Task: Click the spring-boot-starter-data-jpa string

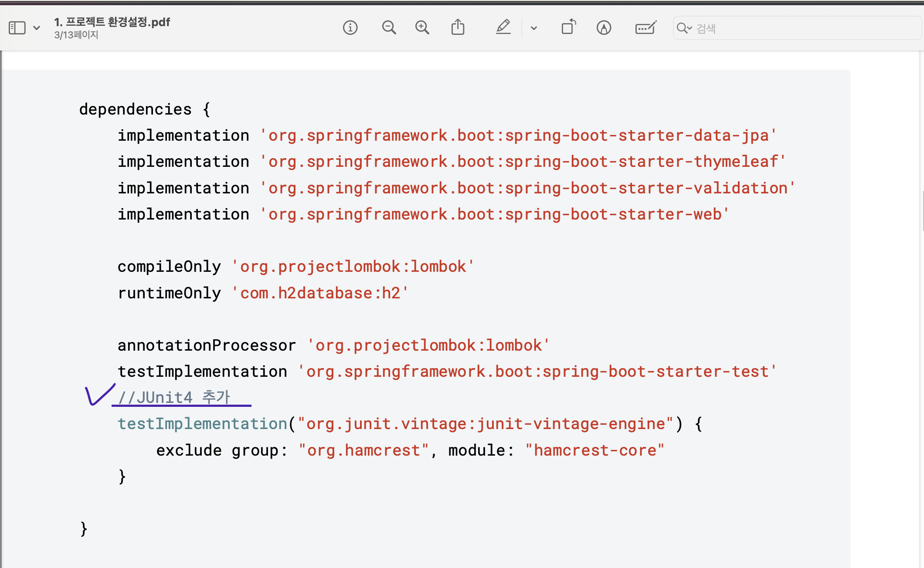Action: 518,135
